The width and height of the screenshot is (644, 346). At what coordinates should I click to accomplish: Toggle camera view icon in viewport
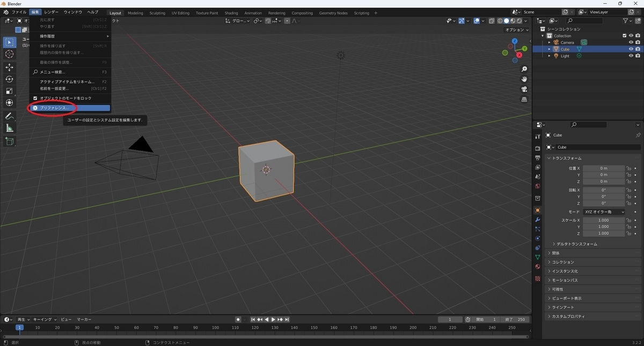coord(524,89)
